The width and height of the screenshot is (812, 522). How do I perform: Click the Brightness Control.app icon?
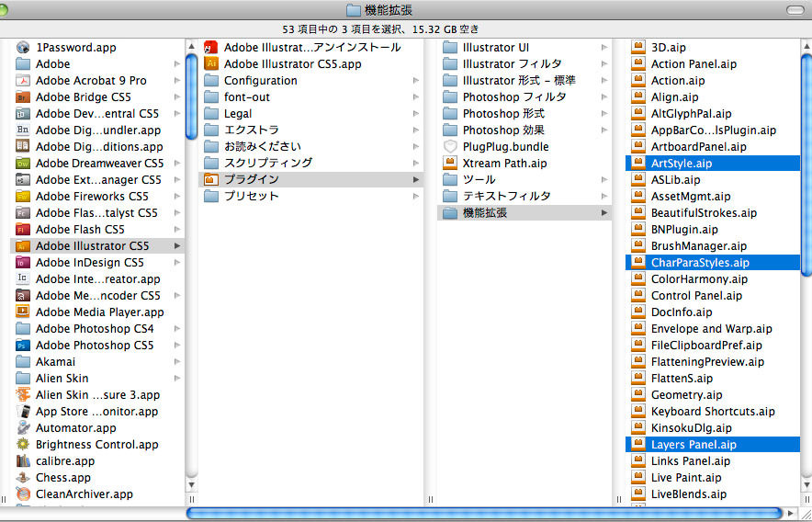23,444
